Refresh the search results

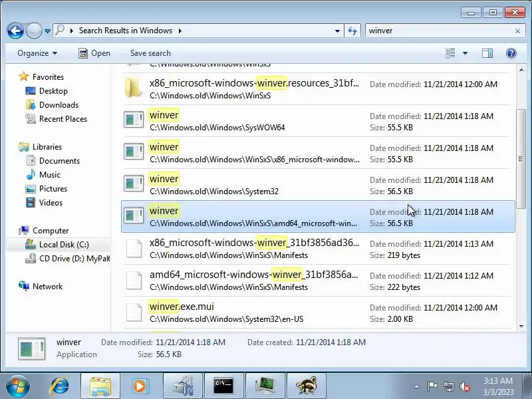click(x=352, y=31)
